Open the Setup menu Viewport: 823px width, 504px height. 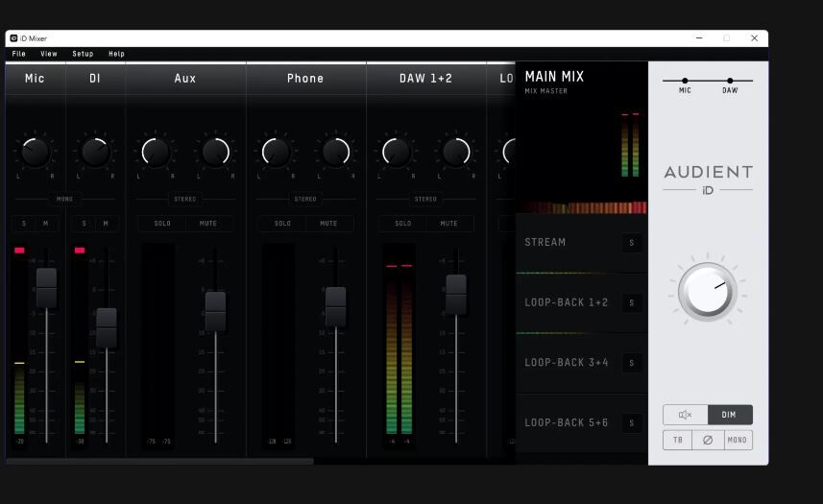click(x=83, y=54)
